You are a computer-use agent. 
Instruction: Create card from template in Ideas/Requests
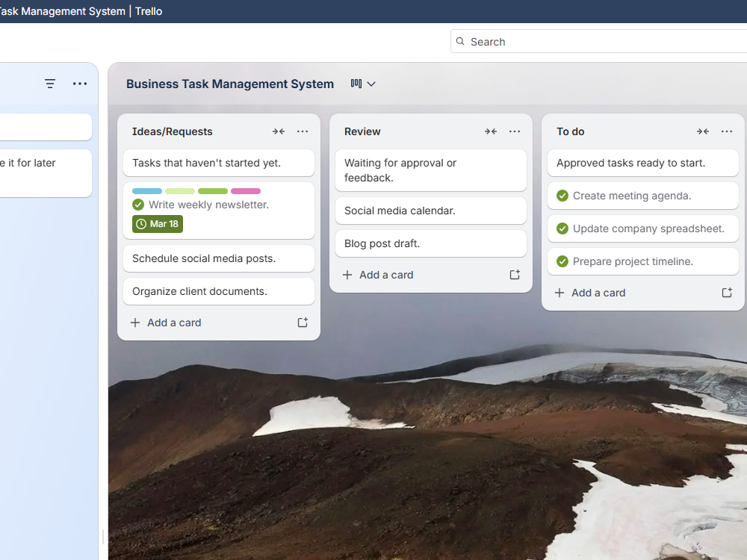(303, 323)
